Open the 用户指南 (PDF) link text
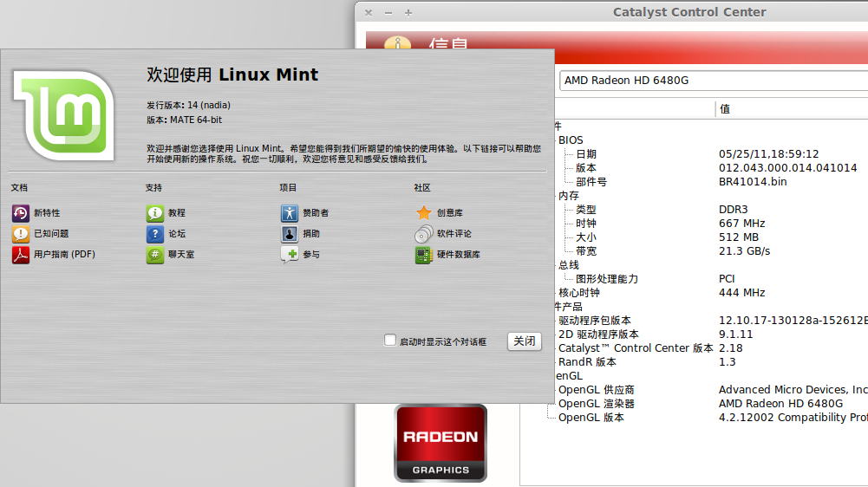The image size is (868, 487). (x=65, y=254)
